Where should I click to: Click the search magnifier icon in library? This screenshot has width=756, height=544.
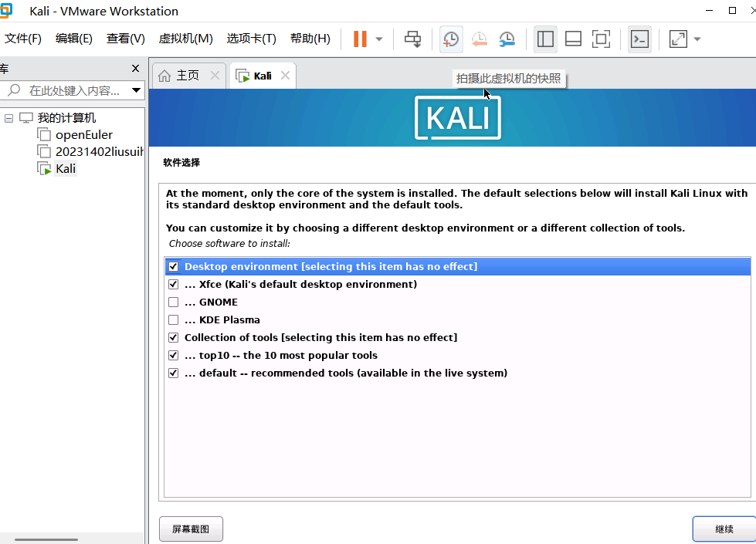(14, 90)
